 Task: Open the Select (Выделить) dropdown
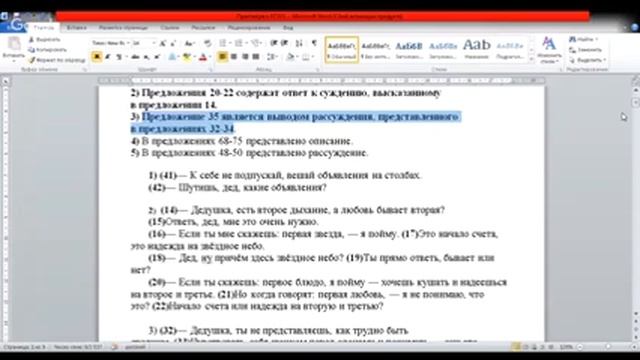587,60
